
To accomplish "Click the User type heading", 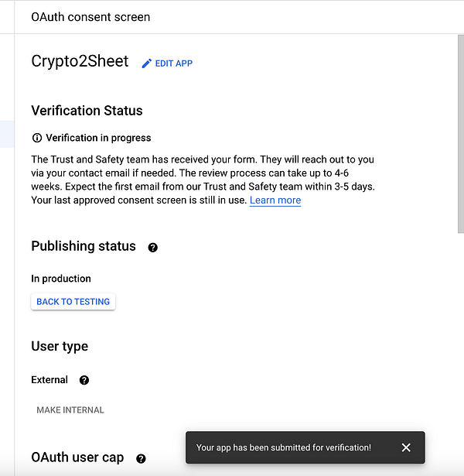I will coord(60,346).
